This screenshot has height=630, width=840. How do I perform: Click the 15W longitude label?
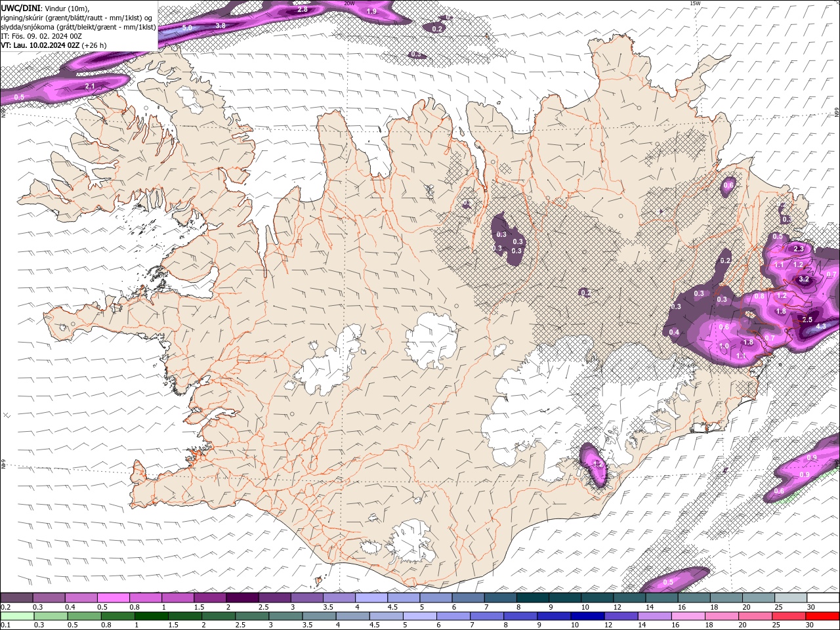point(695,3)
